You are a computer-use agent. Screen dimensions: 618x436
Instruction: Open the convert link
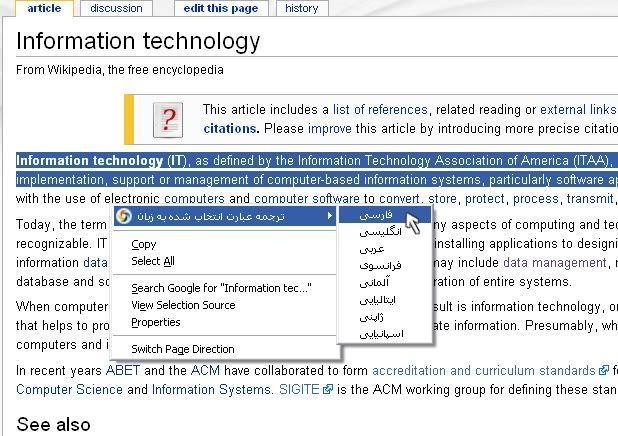(399, 198)
